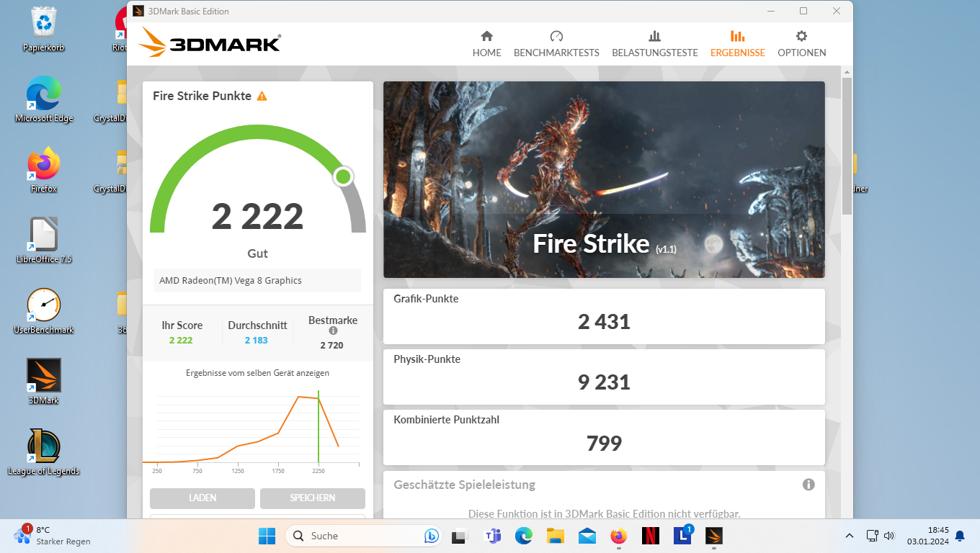Open the OPTIONEN tab
The image size is (980, 553).
[x=802, y=44]
